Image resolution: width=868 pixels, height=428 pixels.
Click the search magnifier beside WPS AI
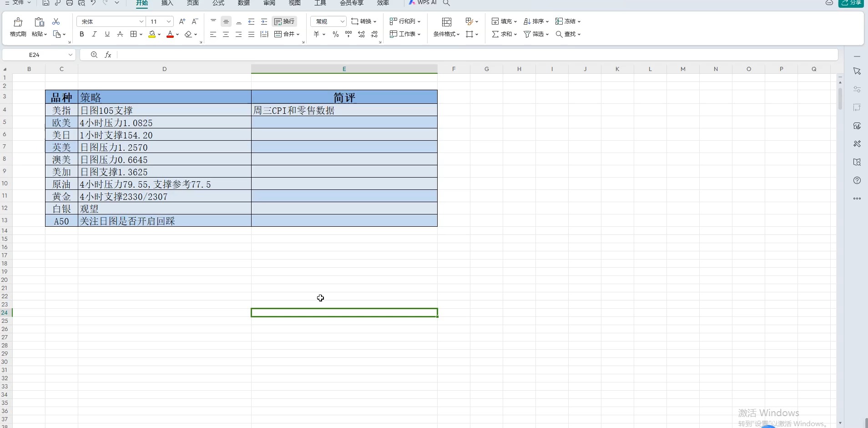click(447, 3)
